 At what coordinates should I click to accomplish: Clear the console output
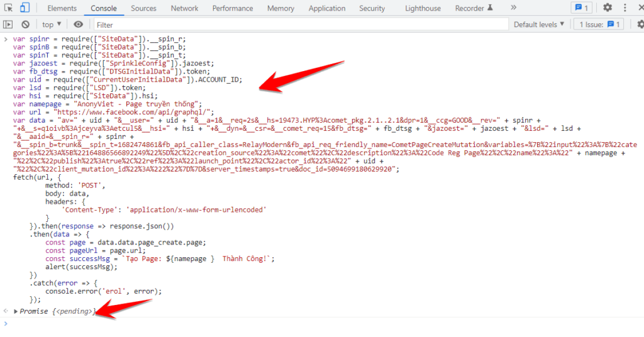coord(25,25)
